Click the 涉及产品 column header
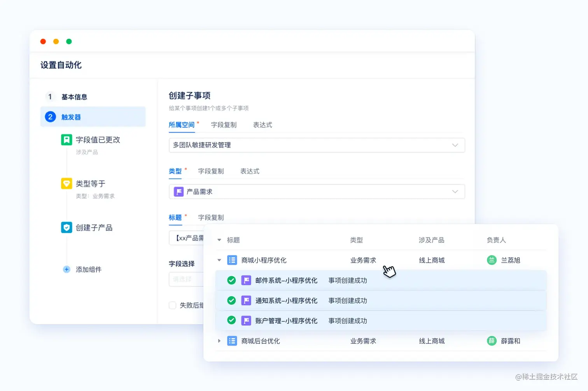The image size is (588, 391). (x=431, y=240)
